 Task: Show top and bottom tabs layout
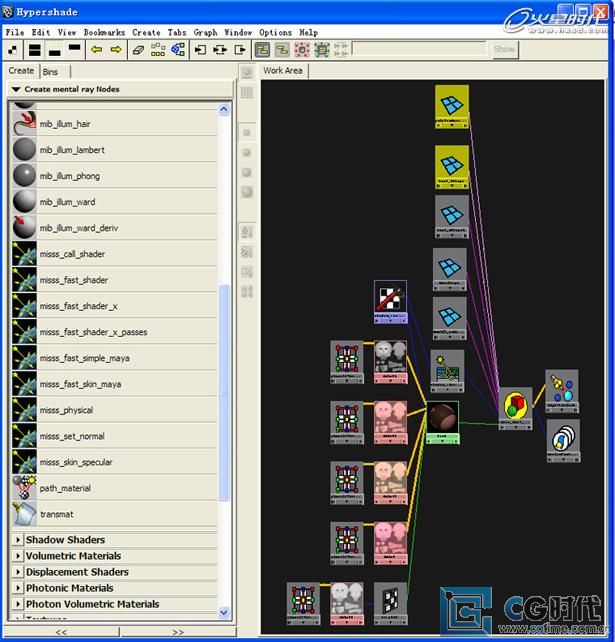pos(35,50)
